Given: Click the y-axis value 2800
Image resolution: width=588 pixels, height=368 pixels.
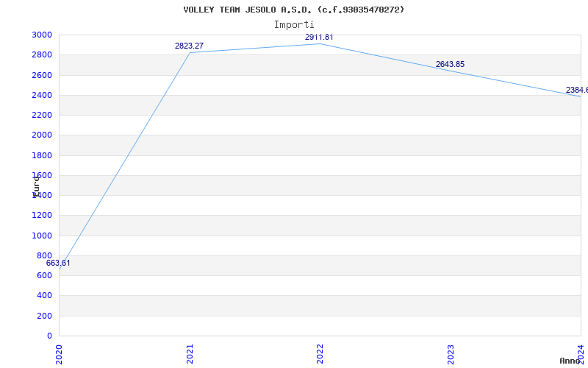Looking at the screenshot, I should 42,54.
